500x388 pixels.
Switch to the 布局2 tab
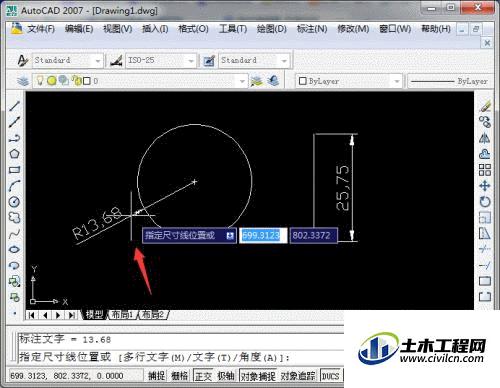(x=153, y=314)
